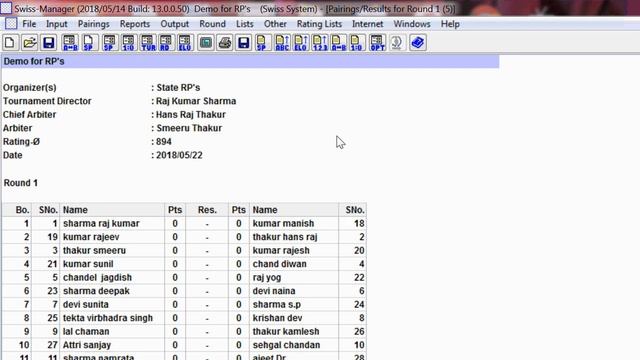Click the New tournament file icon
The height and width of the screenshot is (360, 640).
[10, 42]
